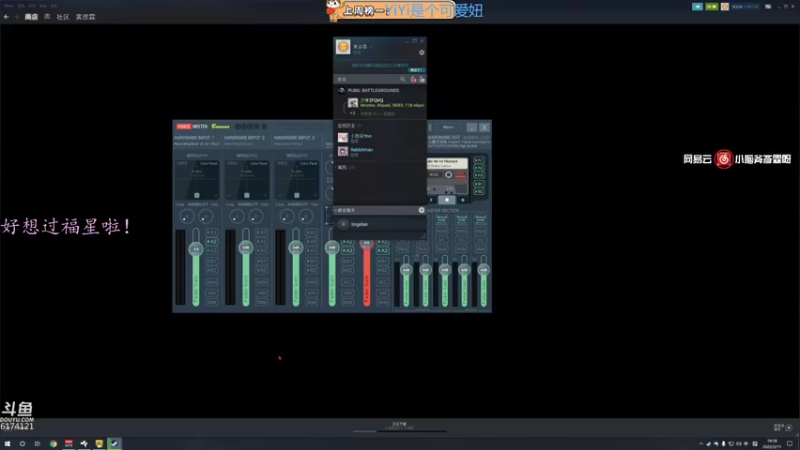Screen dimensions: 800x450
Task: Open Steam downloads status bar
Action: click(x=399, y=426)
